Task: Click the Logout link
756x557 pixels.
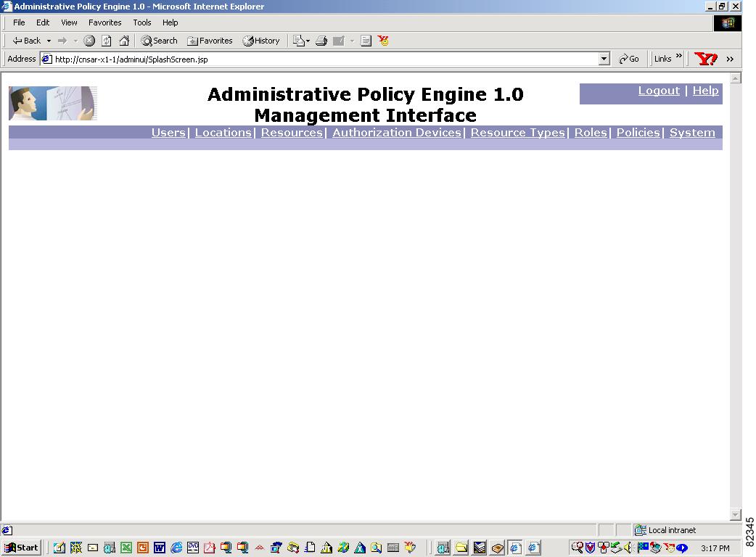Action: click(659, 91)
